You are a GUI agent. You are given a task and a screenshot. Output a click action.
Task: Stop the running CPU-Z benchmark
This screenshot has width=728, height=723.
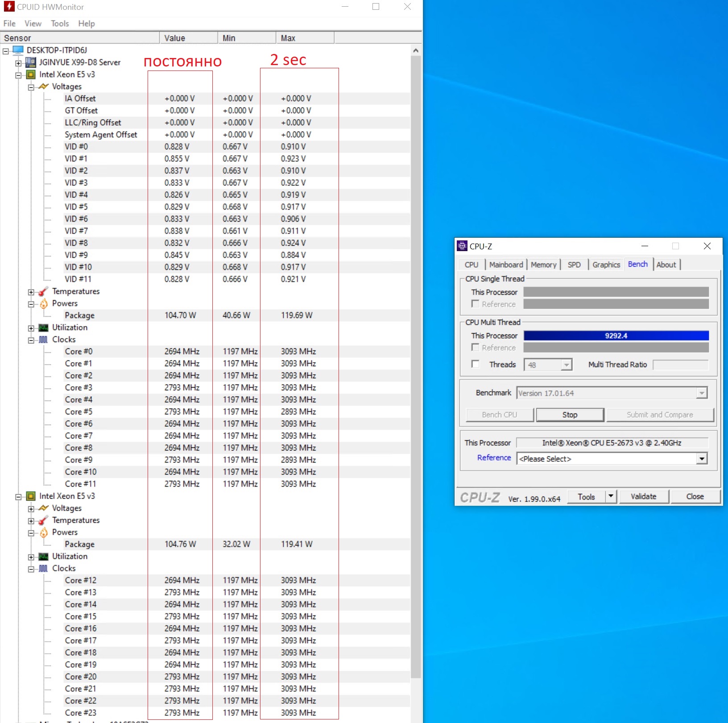[x=570, y=415]
